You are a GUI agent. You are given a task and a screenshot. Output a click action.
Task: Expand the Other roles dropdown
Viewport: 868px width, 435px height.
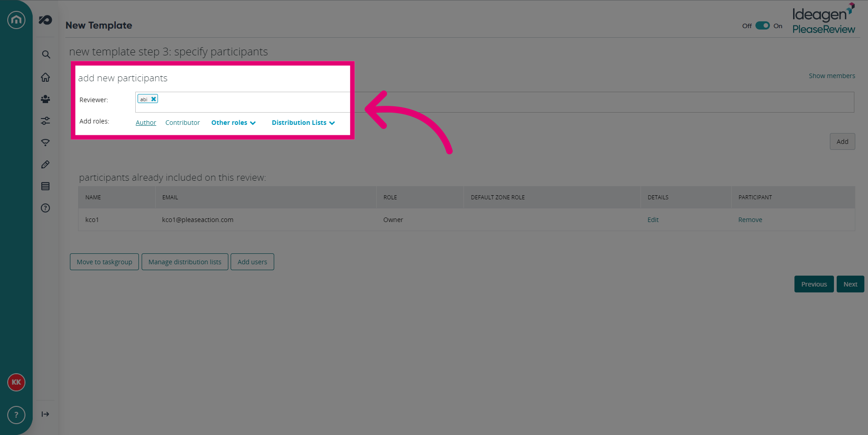click(x=233, y=123)
